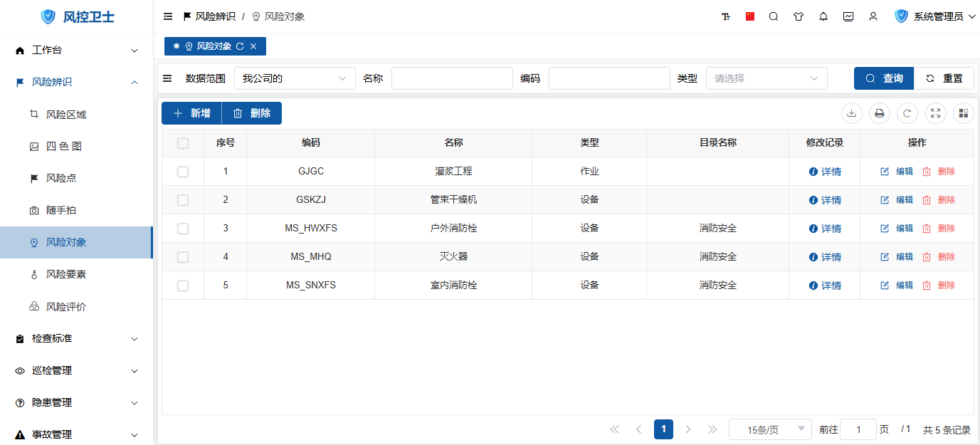Open 风险点 in the sidebar
The height and width of the screenshot is (445, 980).
coord(61,178)
